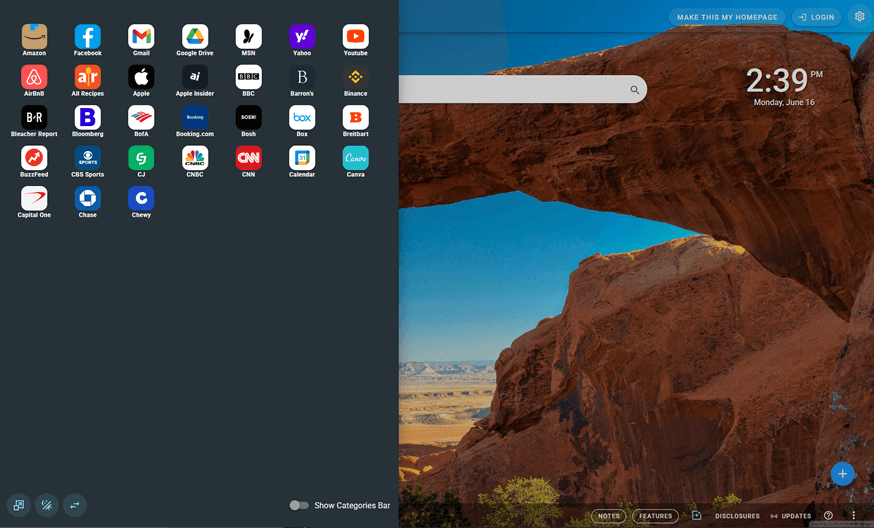Open the Amazon shortcut
This screenshot has height=528, width=874.
point(34,37)
